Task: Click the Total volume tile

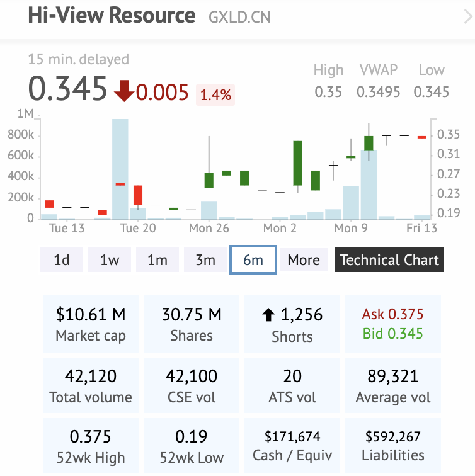Action: pos(91,386)
